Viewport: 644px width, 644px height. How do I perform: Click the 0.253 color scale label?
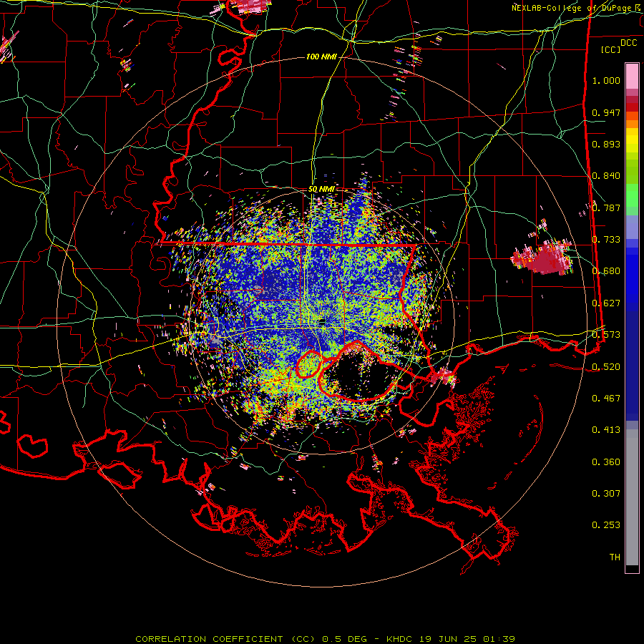tap(606, 525)
